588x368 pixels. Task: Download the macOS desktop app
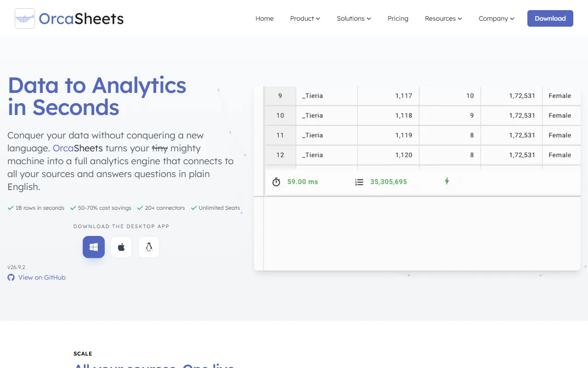coord(121,247)
